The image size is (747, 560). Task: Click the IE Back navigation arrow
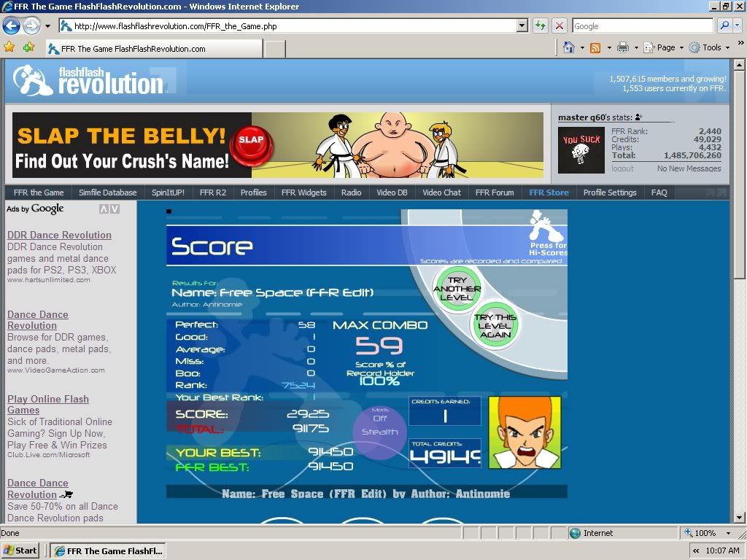tap(11, 26)
